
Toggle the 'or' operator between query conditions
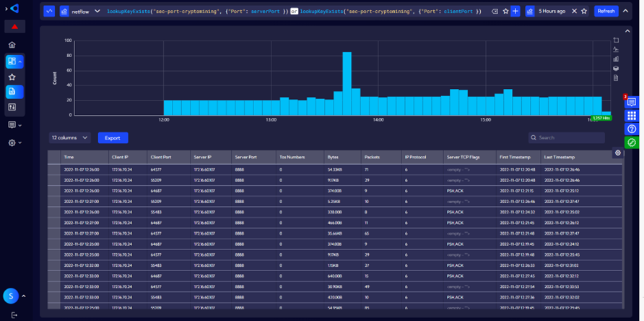pos(295,12)
